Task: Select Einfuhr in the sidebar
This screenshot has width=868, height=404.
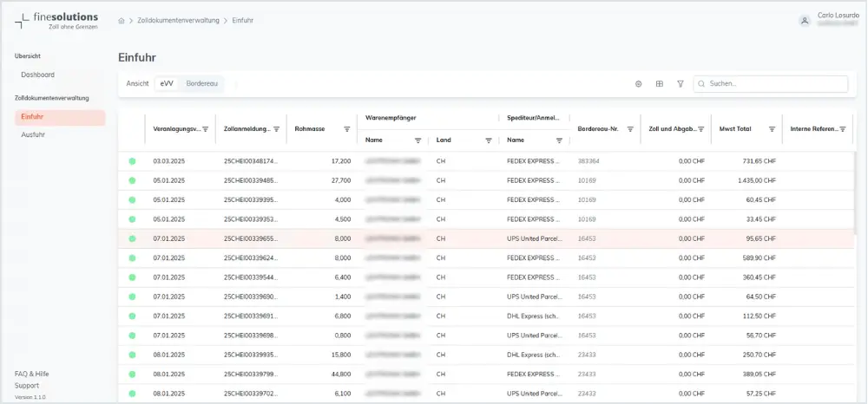Action: (x=60, y=117)
